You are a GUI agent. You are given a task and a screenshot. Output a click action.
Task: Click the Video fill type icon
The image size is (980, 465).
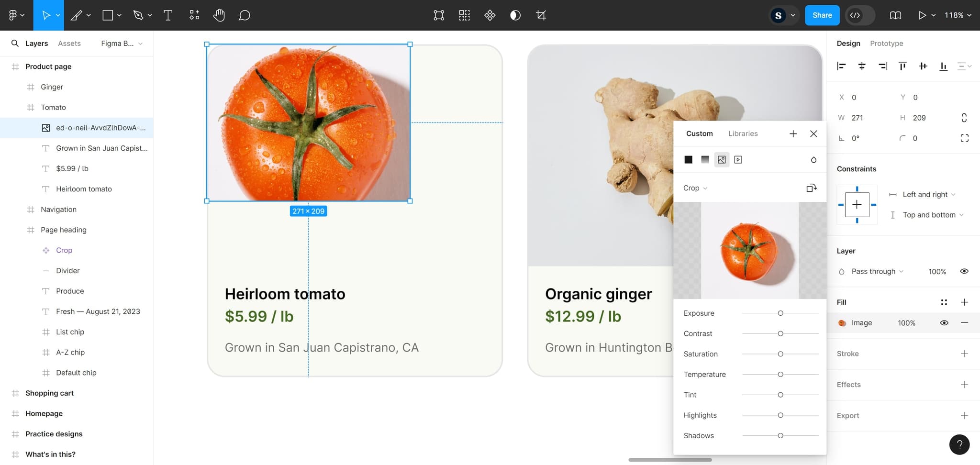tap(738, 159)
